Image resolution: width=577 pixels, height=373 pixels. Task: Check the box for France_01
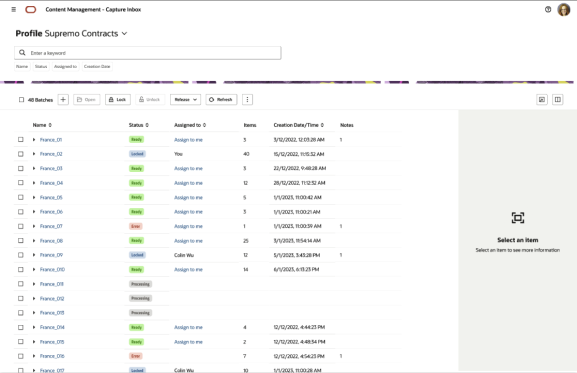(21, 139)
